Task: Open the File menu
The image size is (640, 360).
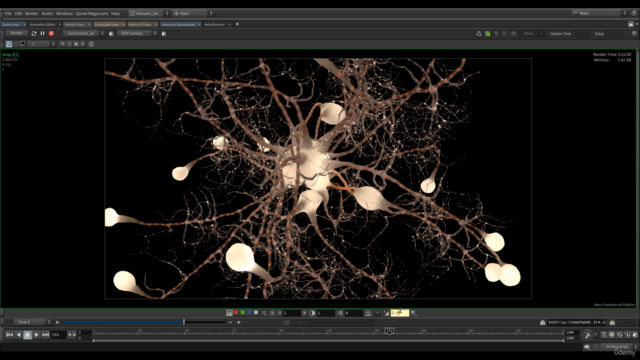Action: click(8, 13)
